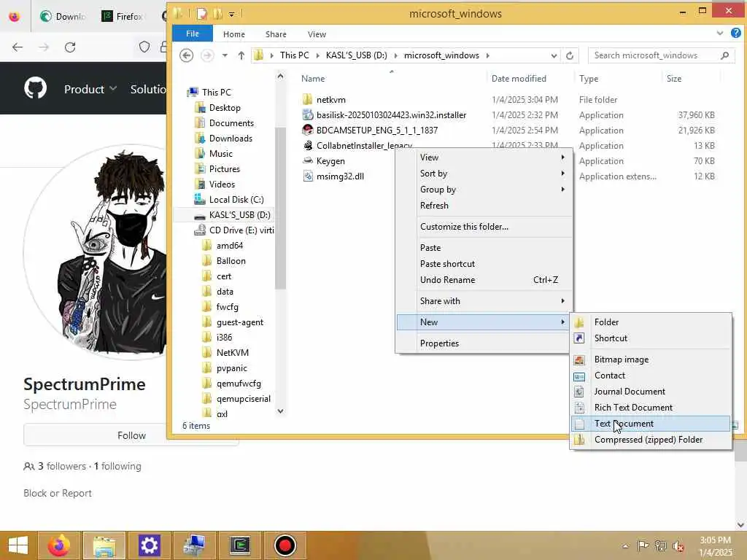Viewport: 747px width, 560px height.
Task: Choose Undo Rename in context menu
Action: pos(483,280)
